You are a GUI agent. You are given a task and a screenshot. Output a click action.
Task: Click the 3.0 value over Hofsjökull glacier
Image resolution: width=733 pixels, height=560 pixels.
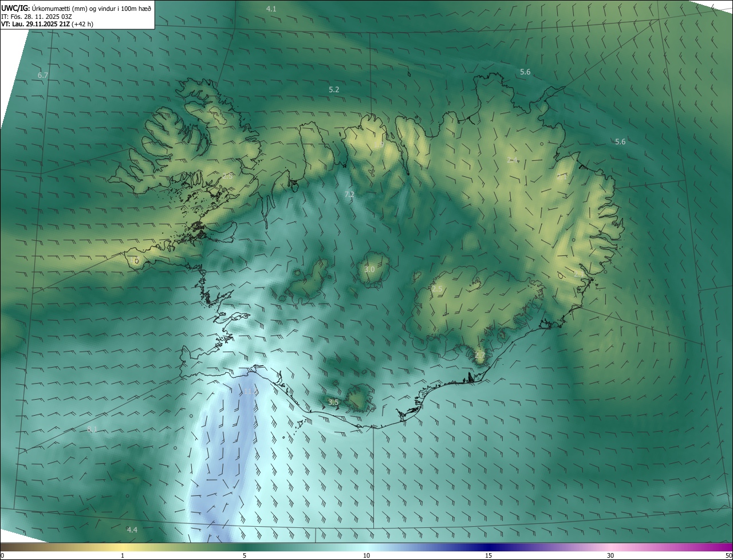(369, 269)
